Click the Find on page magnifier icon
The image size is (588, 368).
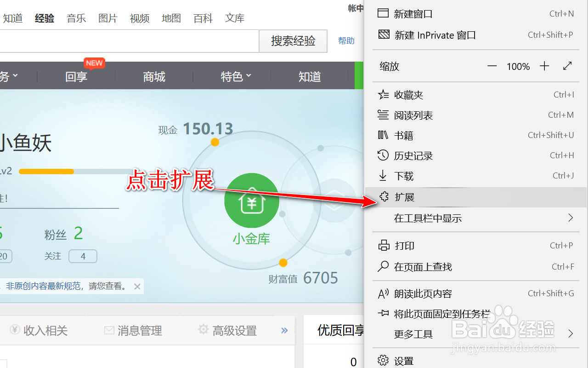pos(383,266)
